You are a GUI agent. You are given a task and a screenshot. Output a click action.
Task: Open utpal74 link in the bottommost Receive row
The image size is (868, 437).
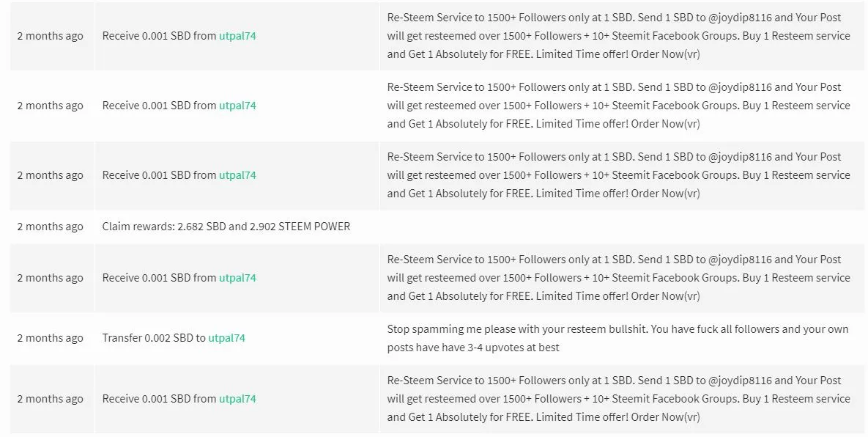click(x=237, y=399)
